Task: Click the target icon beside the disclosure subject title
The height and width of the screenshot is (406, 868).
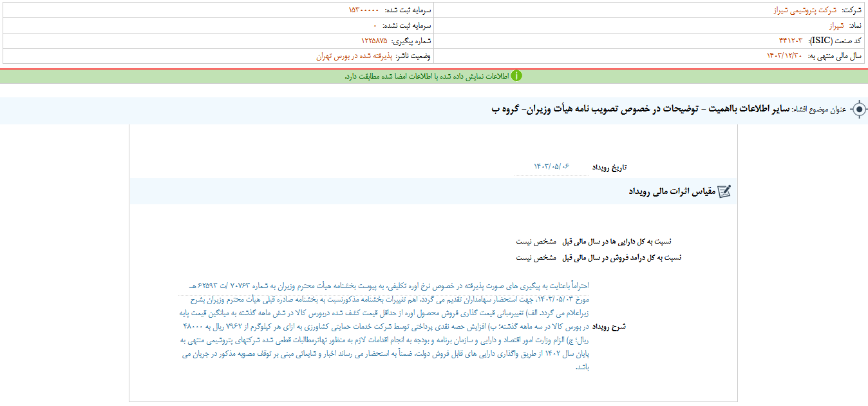Action: (x=858, y=110)
